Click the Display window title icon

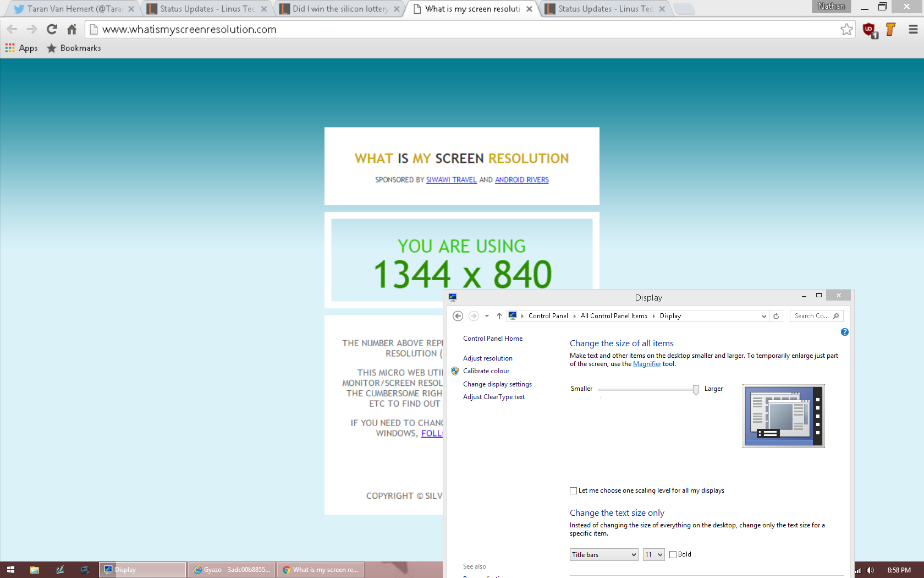453,297
